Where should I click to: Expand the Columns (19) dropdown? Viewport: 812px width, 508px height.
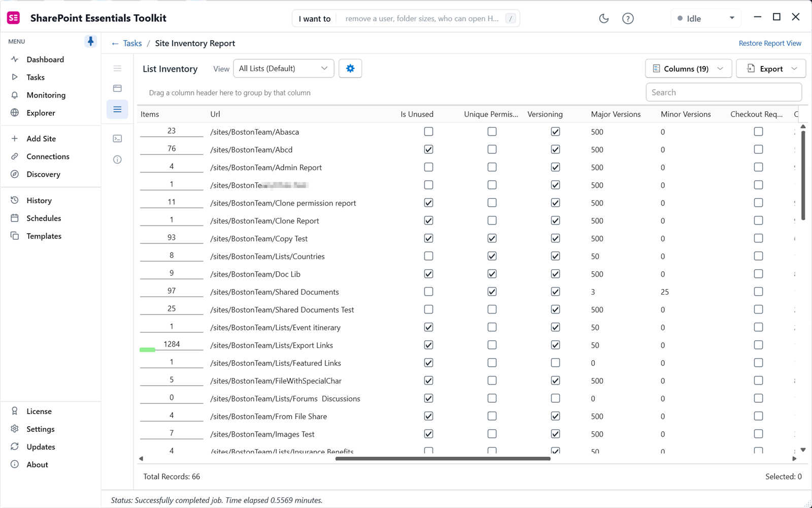tap(688, 69)
